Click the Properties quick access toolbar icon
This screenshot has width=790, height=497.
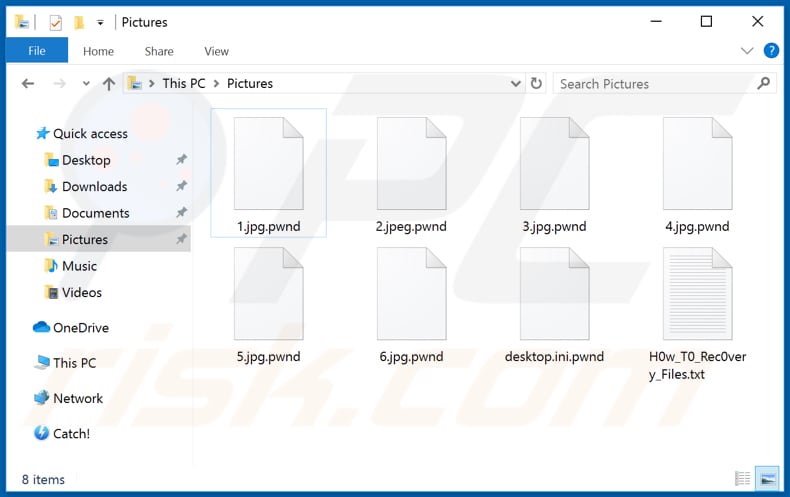point(55,22)
